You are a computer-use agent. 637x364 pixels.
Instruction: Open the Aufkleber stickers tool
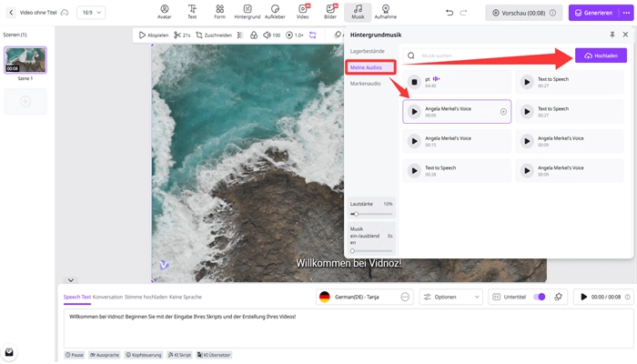[275, 12]
